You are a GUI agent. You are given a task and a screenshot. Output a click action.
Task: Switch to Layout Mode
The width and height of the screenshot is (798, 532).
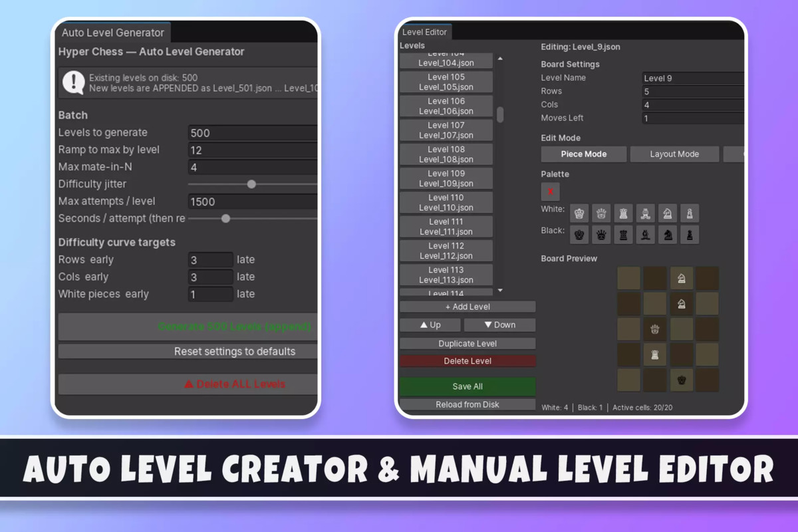click(x=674, y=154)
